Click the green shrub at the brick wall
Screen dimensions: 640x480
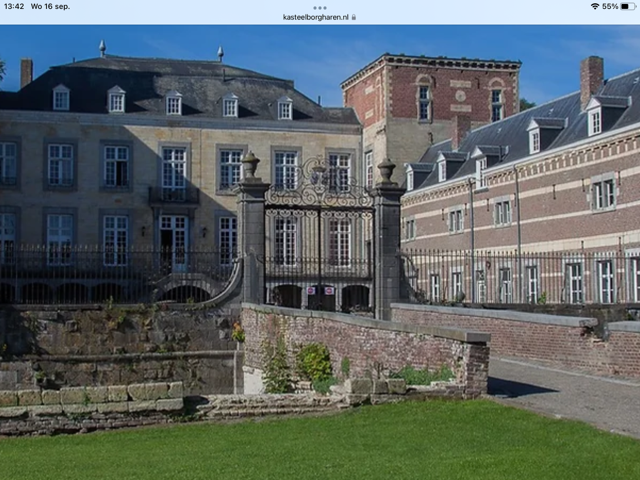pos(314,362)
